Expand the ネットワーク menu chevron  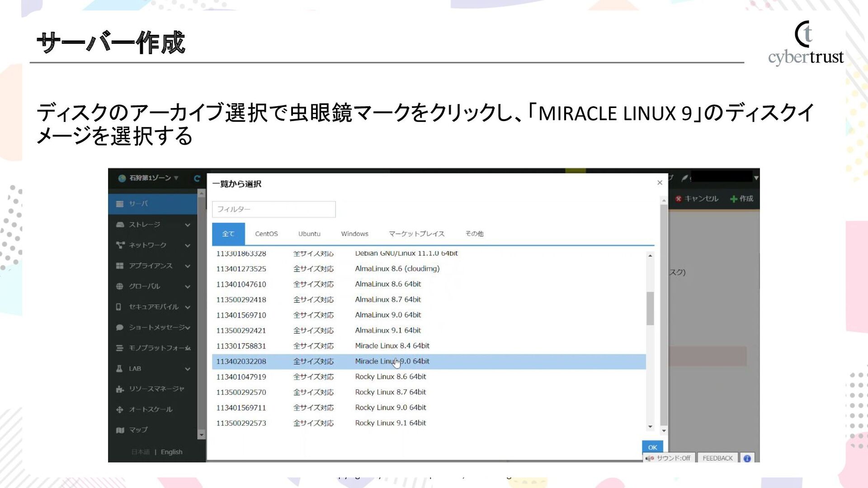(x=188, y=245)
